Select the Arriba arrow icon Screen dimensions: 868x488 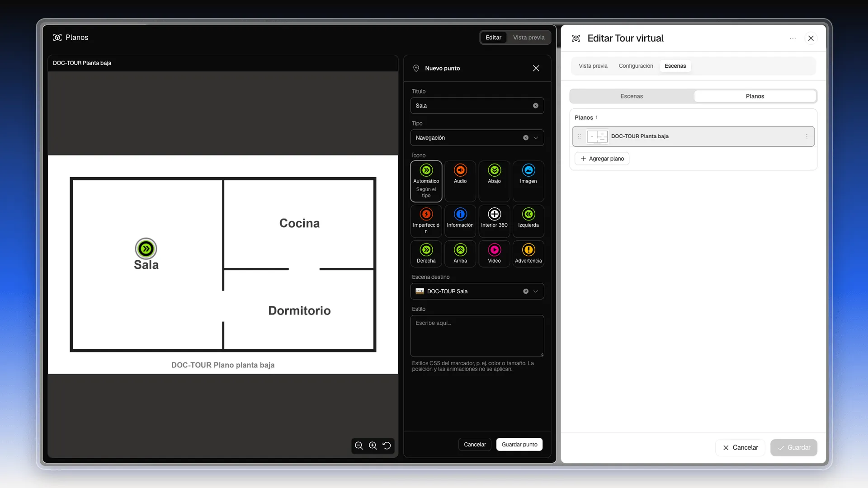coord(460,254)
